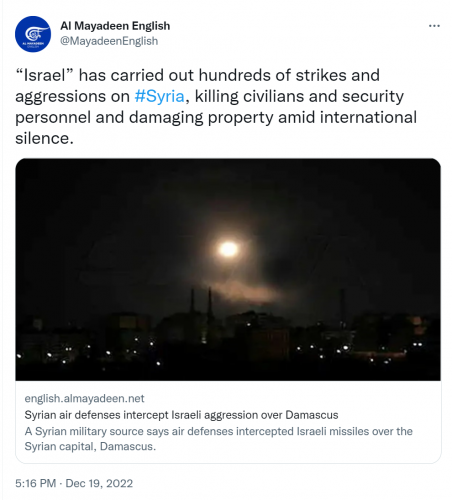Open the #Syria hashtag
Viewport: 452px width, 500px height.
pos(159,96)
